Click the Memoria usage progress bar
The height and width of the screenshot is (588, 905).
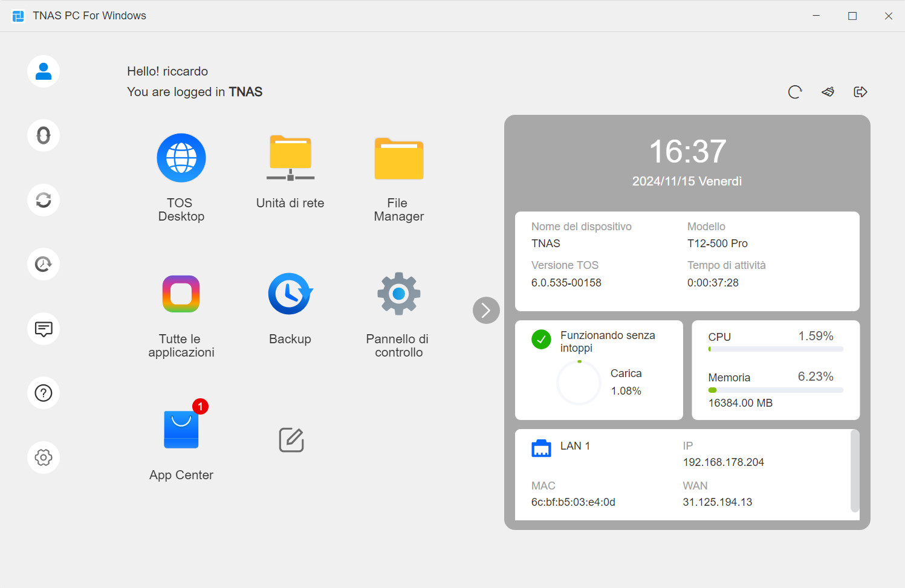[776, 390]
